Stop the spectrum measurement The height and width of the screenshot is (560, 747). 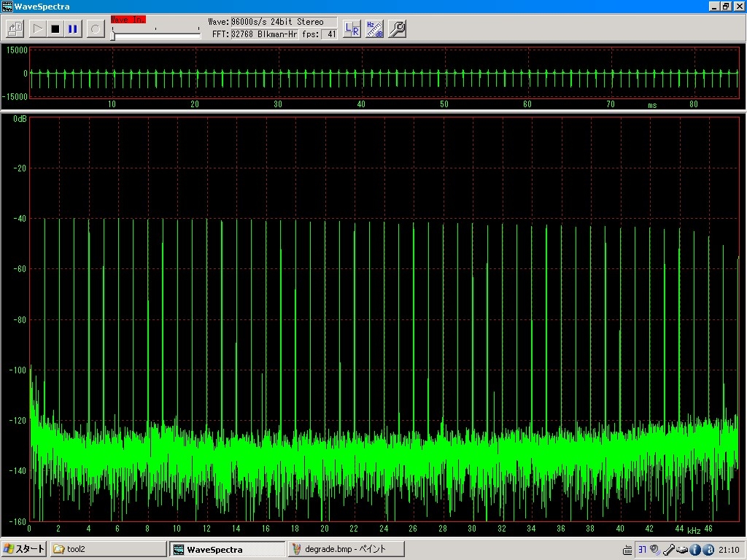pos(55,28)
